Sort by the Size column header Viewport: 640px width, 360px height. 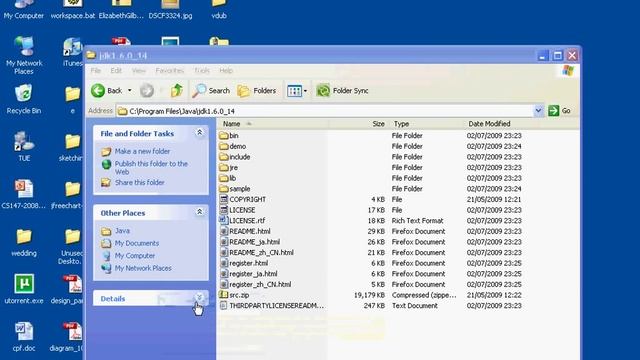click(x=358, y=124)
